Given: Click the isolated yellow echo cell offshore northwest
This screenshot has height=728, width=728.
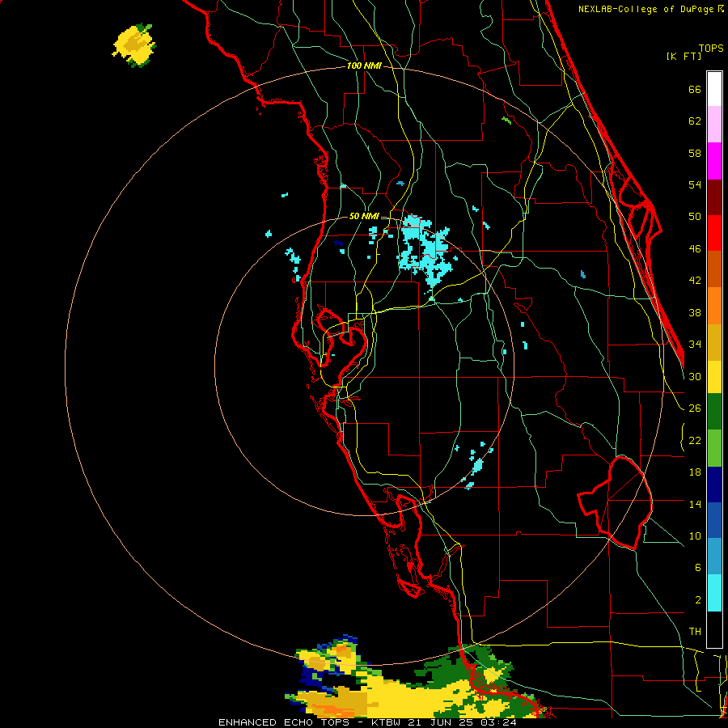Looking at the screenshot, I should coord(134,45).
